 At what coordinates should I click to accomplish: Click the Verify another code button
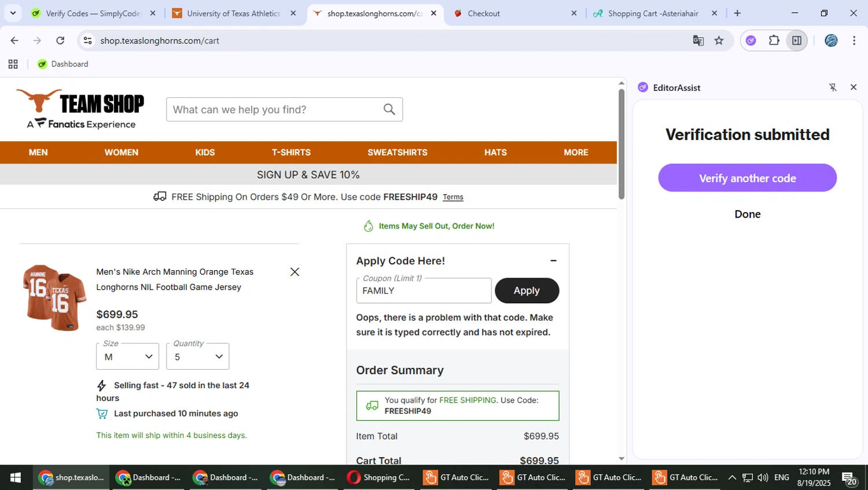(747, 178)
